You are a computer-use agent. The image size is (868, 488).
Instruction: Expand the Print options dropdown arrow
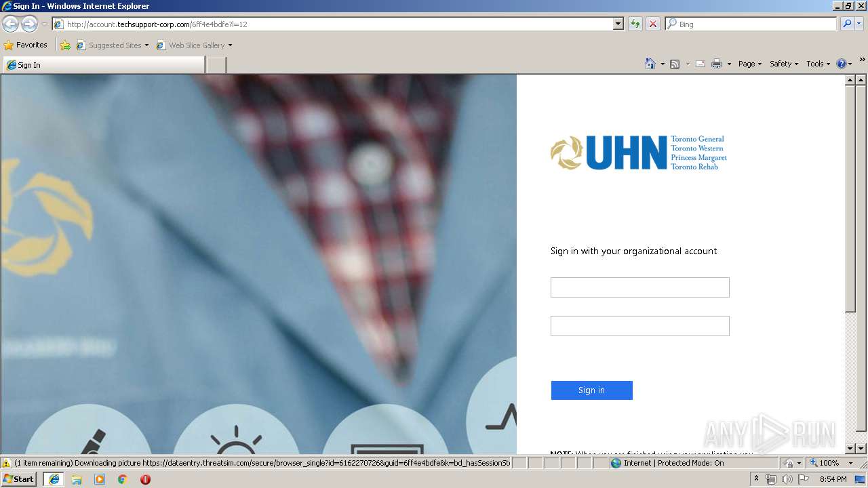(x=729, y=64)
